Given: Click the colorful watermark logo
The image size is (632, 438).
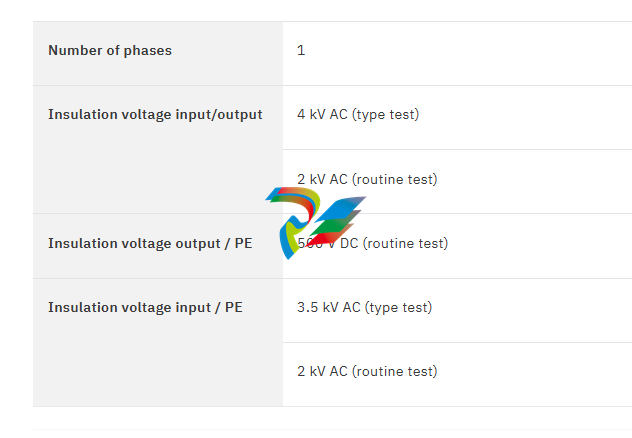Looking at the screenshot, I should 314,220.
